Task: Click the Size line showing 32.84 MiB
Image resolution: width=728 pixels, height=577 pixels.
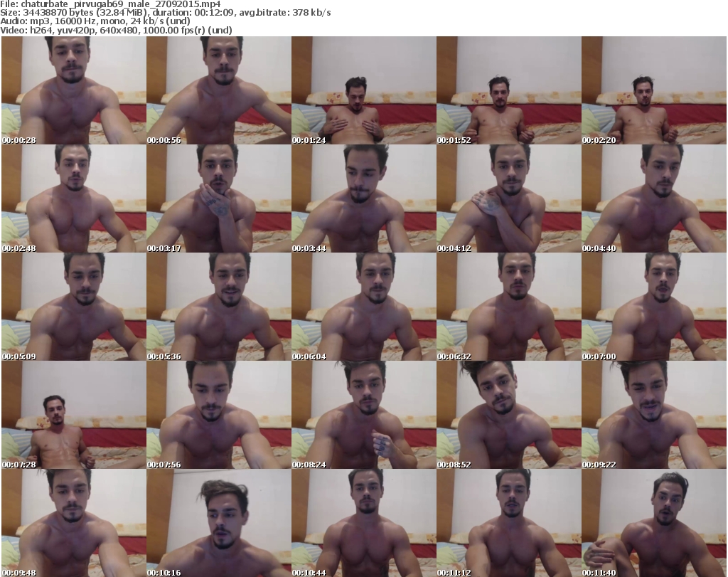Action: 165,13
